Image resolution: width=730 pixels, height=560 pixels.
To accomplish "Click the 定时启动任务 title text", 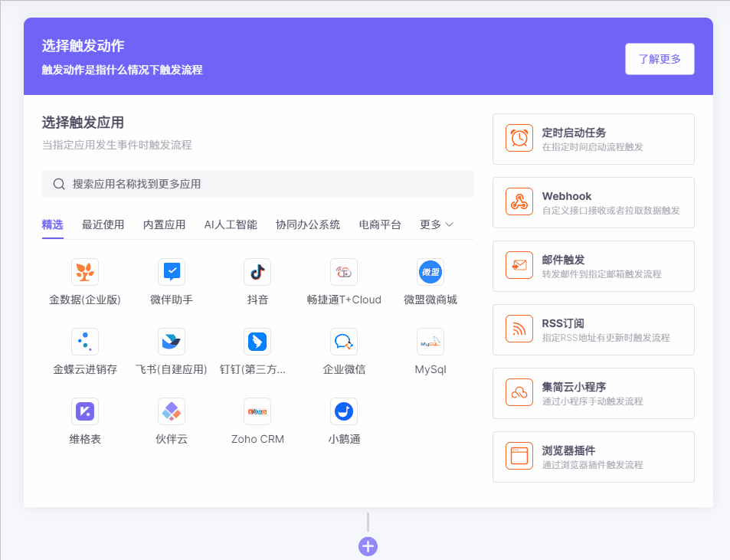I will (x=574, y=133).
